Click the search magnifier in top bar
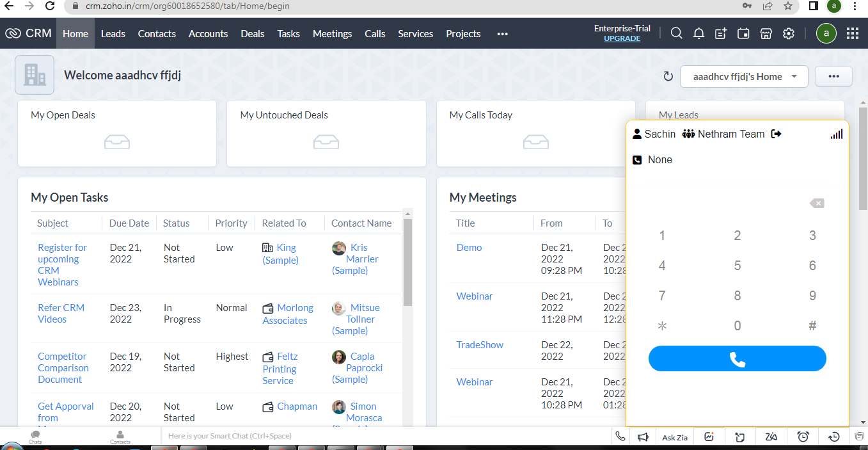Screen dimensions: 868x450 [x=676, y=33]
